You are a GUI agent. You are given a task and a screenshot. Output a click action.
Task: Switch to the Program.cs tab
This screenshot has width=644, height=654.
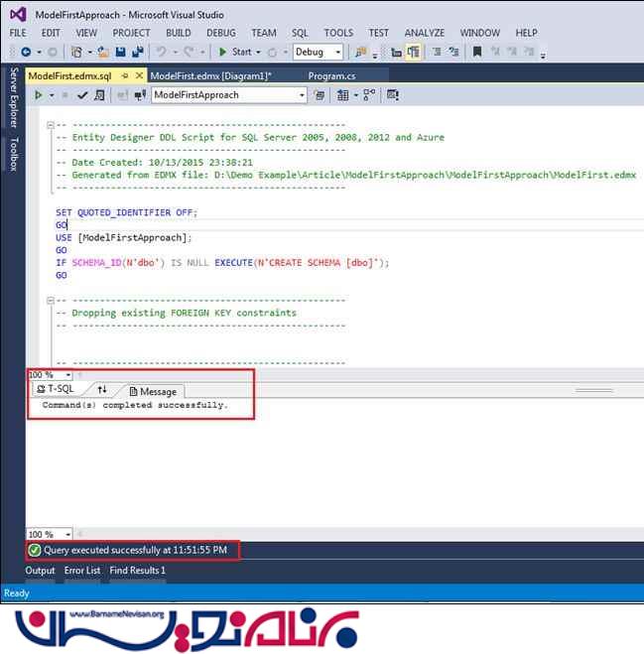[331, 75]
